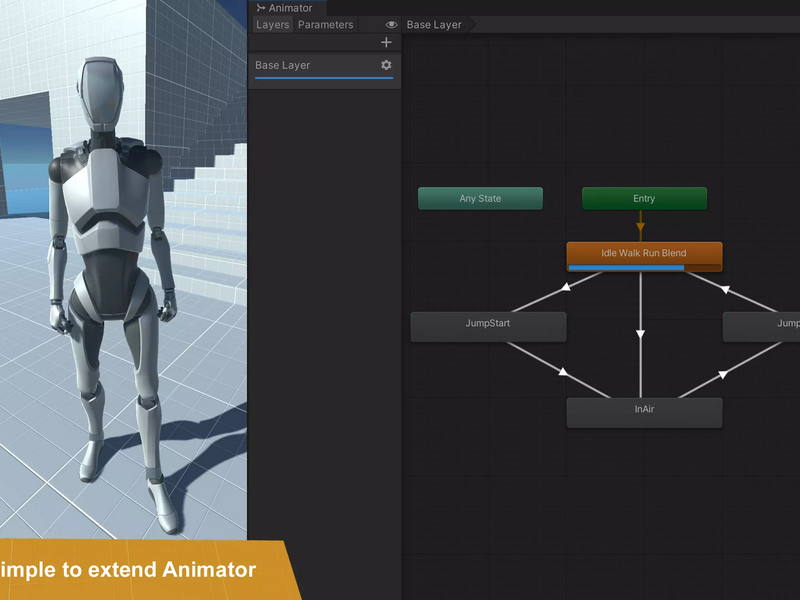800x600 pixels.
Task: Select Base Layer in layers list
Action: tap(324, 65)
